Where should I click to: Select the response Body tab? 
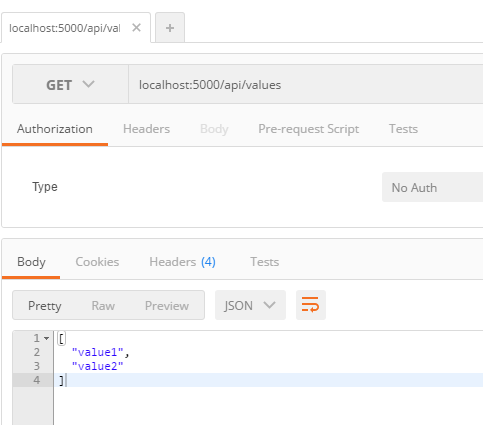pyautogui.click(x=31, y=262)
